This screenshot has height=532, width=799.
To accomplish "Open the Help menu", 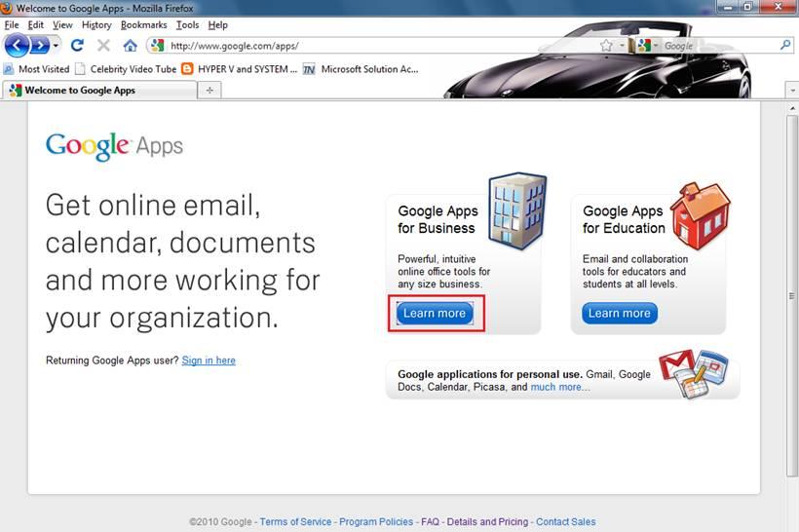I will click(218, 24).
